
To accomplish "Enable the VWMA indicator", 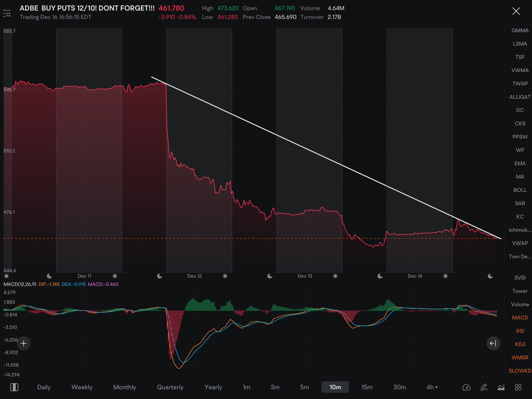I will tap(520, 70).
